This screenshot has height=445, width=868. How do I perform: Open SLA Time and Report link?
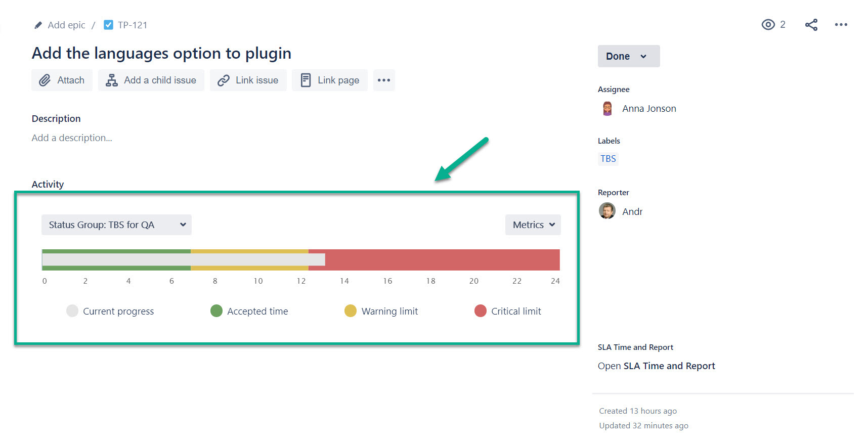pos(656,366)
